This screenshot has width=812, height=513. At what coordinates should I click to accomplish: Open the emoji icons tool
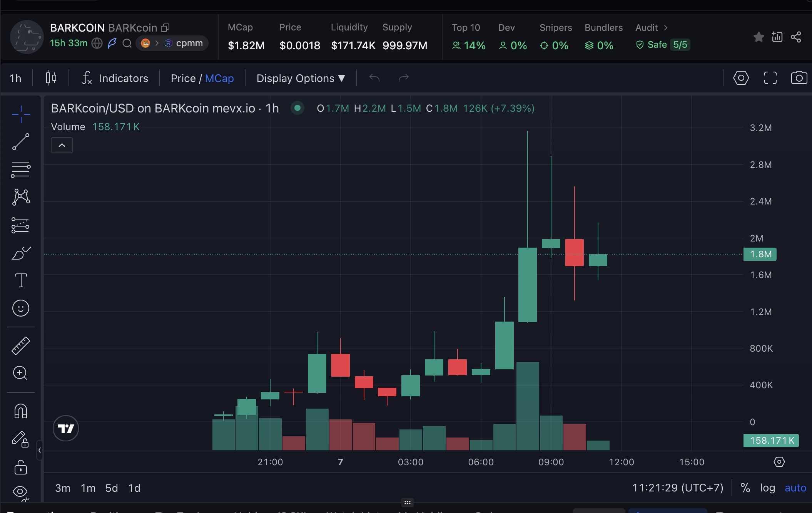pos(21,308)
